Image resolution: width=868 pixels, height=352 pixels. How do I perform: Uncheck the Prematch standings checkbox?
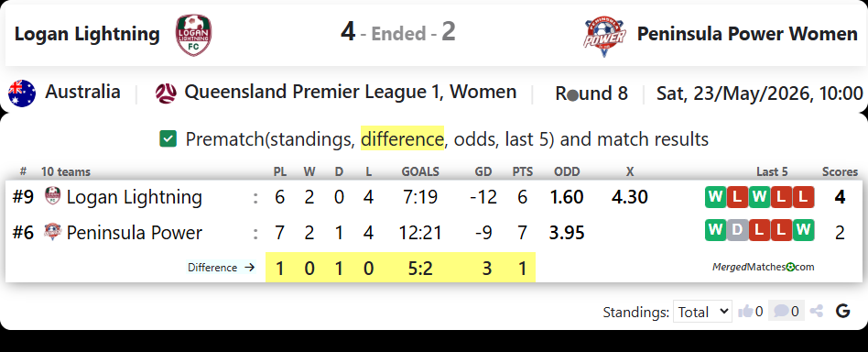(168, 138)
